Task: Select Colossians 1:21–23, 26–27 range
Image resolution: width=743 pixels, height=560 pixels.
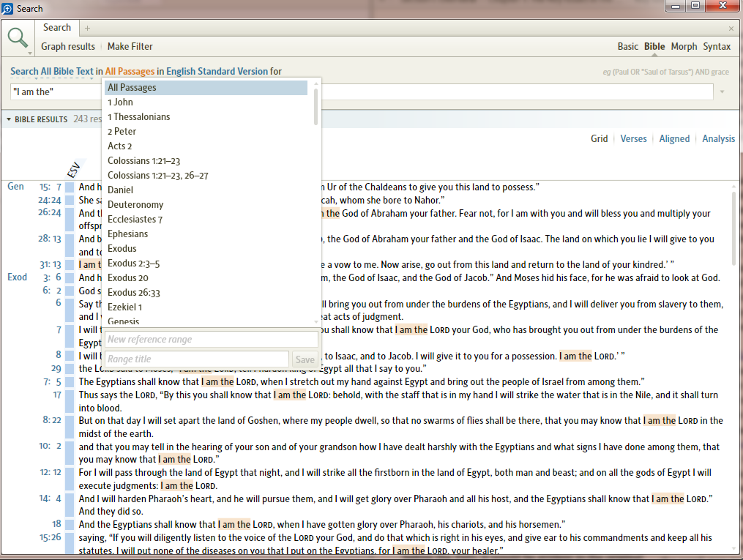Action: [x=206, y=176]
